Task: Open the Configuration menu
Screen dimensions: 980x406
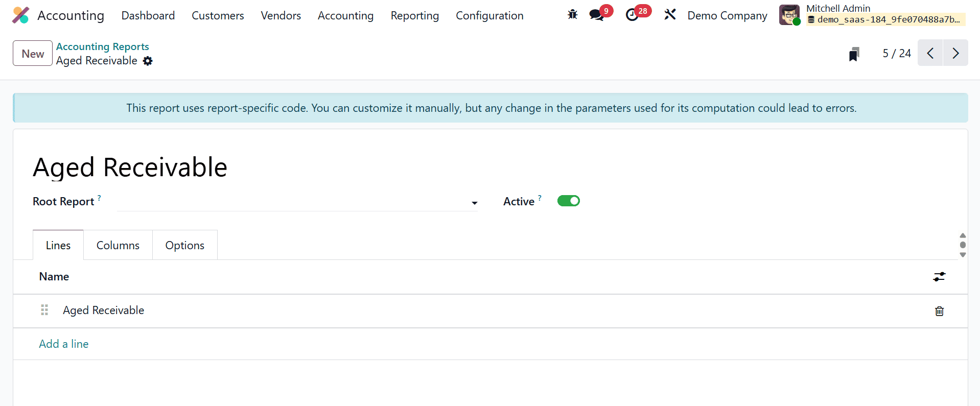Action: [x=489, y=16]
